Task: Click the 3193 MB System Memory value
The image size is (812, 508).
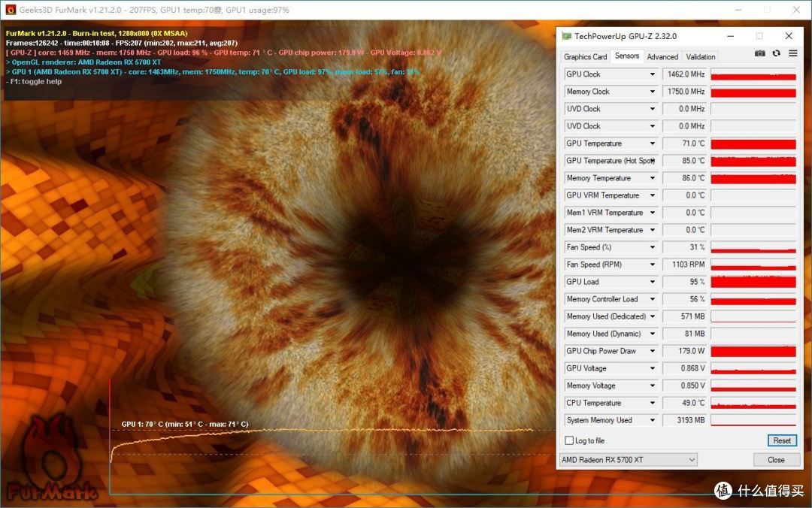Action: (685, 421)
